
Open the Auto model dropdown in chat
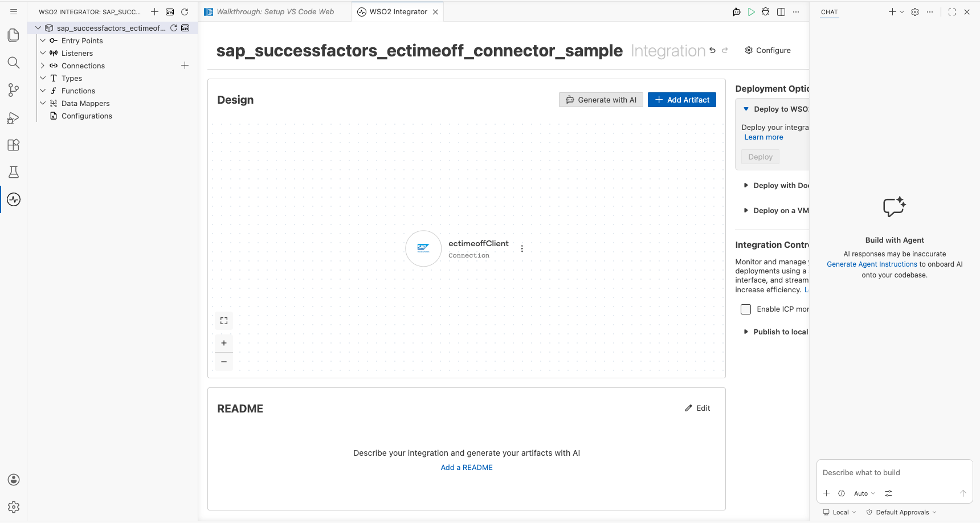click(864, 493)
